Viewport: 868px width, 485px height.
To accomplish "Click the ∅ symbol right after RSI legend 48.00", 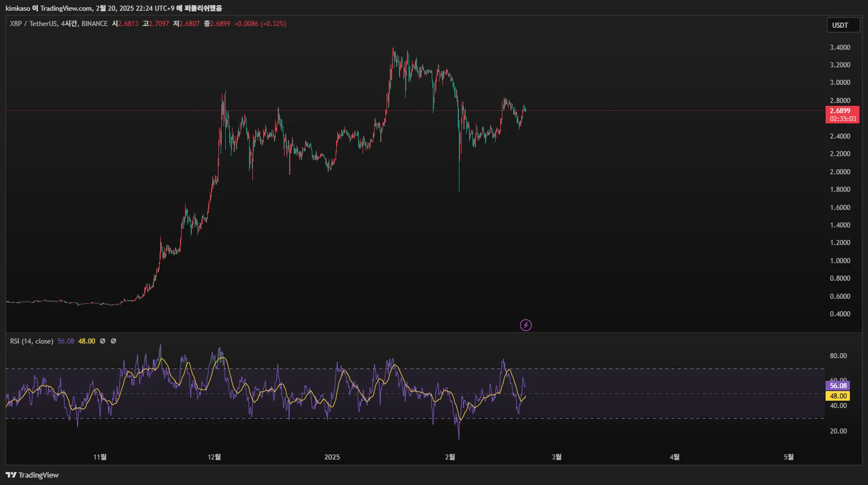I will 102,341.
